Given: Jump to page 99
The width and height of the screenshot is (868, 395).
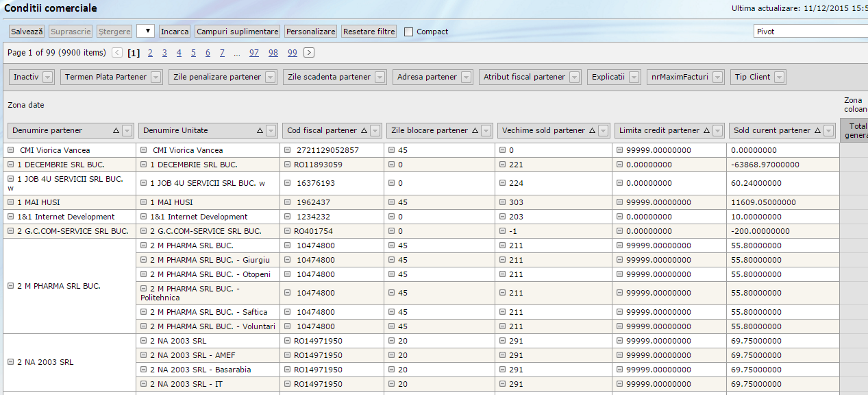Looking at the screenshot, I should pyautogui.click(x=293, y=53).
